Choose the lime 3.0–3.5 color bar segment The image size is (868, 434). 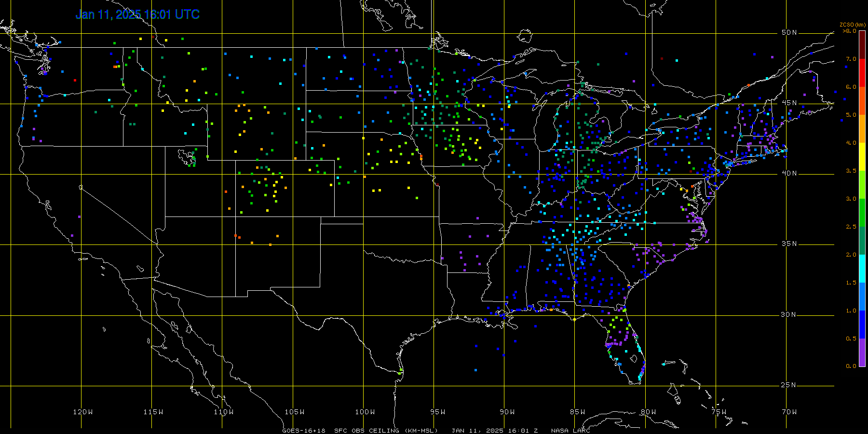coord(862,185)
